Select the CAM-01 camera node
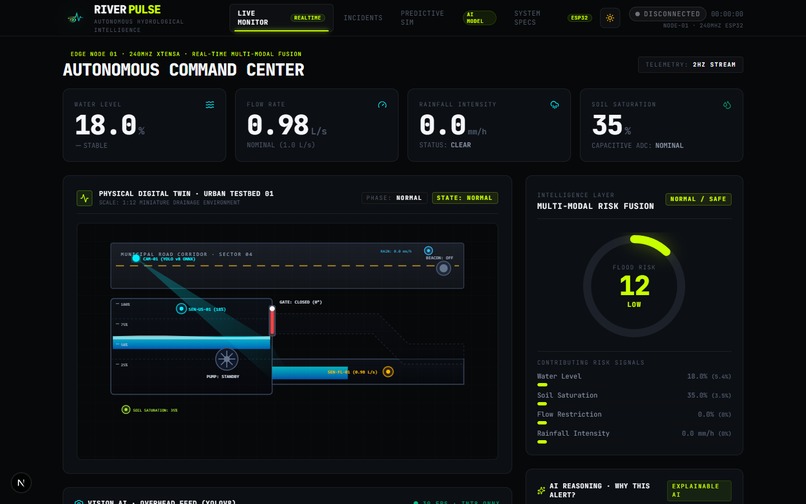 pyautogui.click(x=136, y=258)
